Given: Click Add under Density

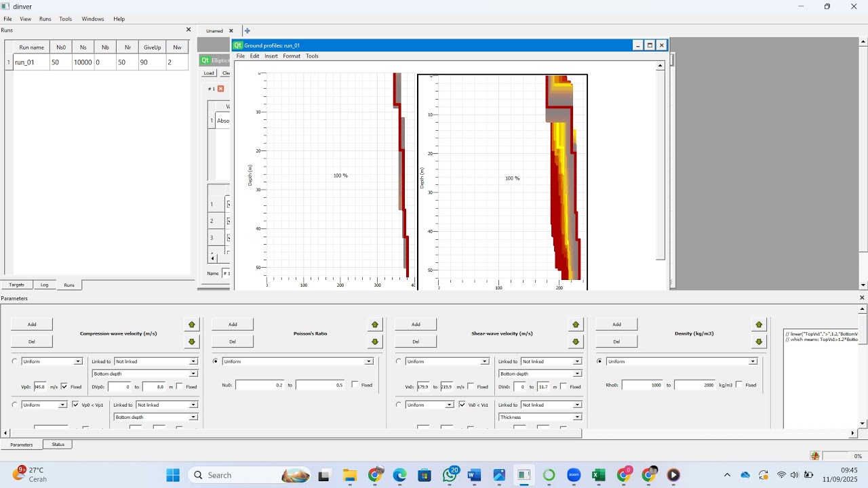Looking at the screenshot, I should point(616,325).
